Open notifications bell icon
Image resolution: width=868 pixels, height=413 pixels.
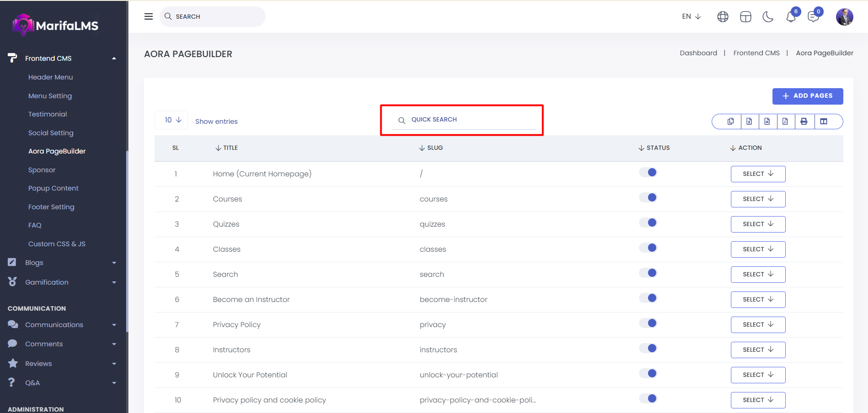791,17
